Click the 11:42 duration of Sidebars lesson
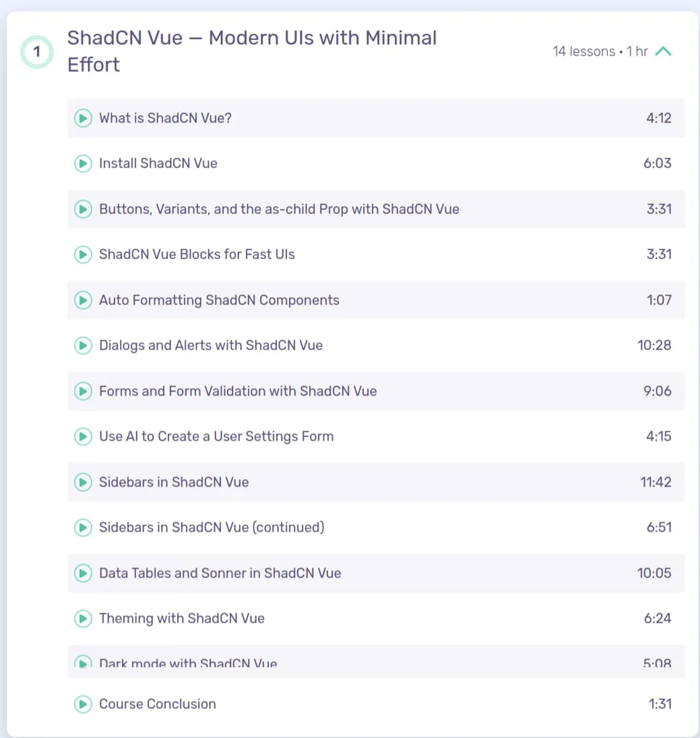Viewport: 700px width, 738px height. pyautogui.click(x=656, y=482)
